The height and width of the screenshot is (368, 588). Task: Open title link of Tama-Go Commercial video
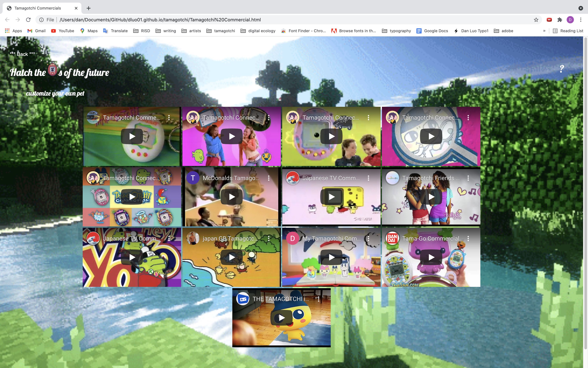[x=430, y=239]
